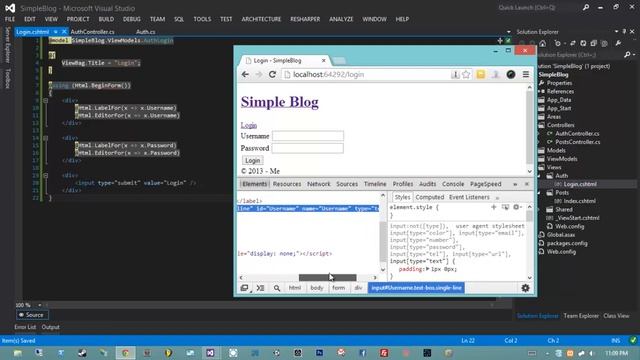Image resolution: width=640 pixels, height=360 pixels.
Task: Click the Visual Studio icon in the taskbar
Action: 210,353
